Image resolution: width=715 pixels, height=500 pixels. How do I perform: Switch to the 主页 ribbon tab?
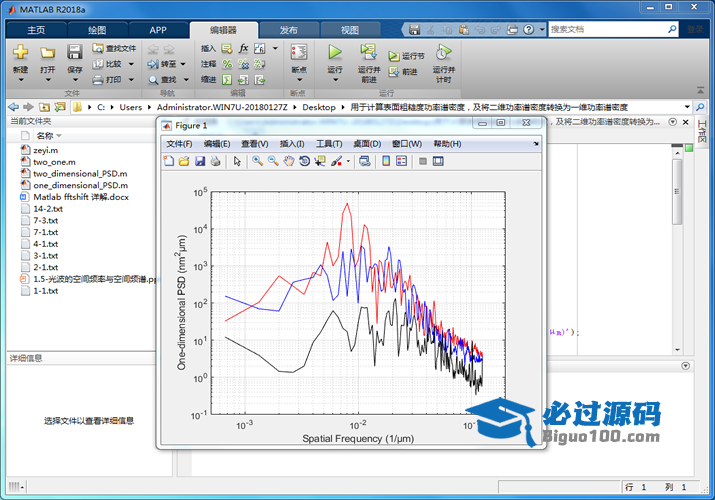pos(36,30)
